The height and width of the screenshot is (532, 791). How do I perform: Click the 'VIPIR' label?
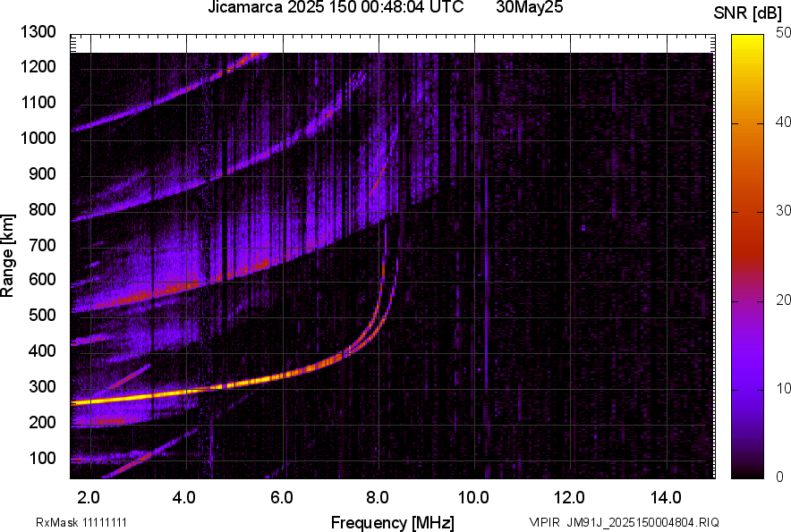point(544,522)
